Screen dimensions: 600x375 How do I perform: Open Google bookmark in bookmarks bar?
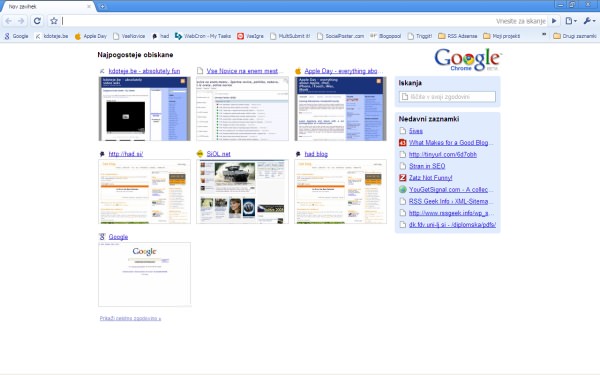click(x=16, y=36)
